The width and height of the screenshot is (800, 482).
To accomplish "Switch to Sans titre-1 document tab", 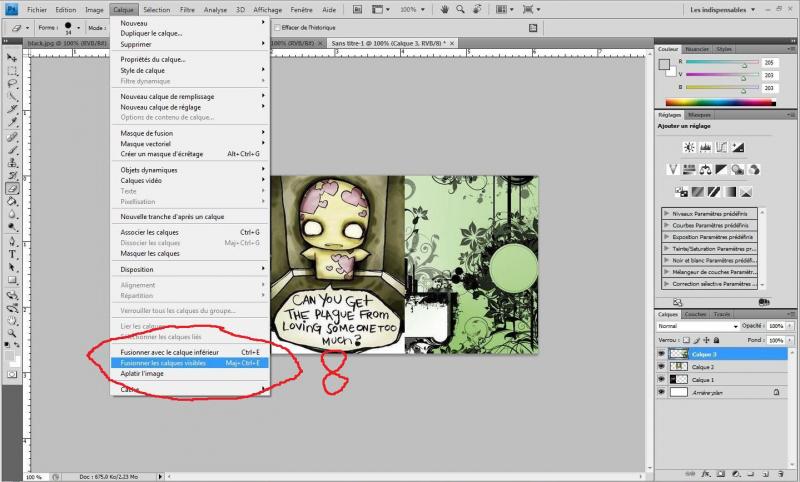I will pos(391,43).
